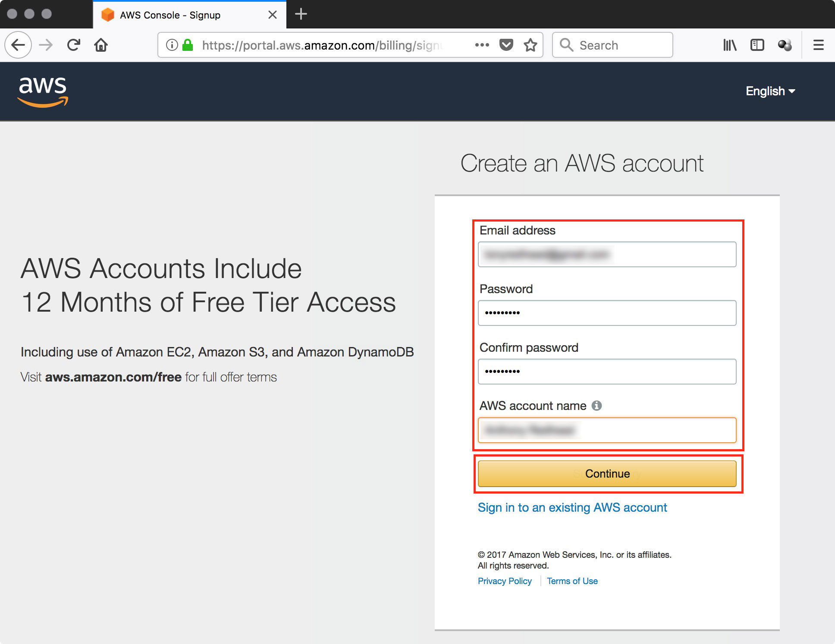Toggle the sidebar view icon
Viewport: 835px width, 644px height.
[x=757, y=45]
